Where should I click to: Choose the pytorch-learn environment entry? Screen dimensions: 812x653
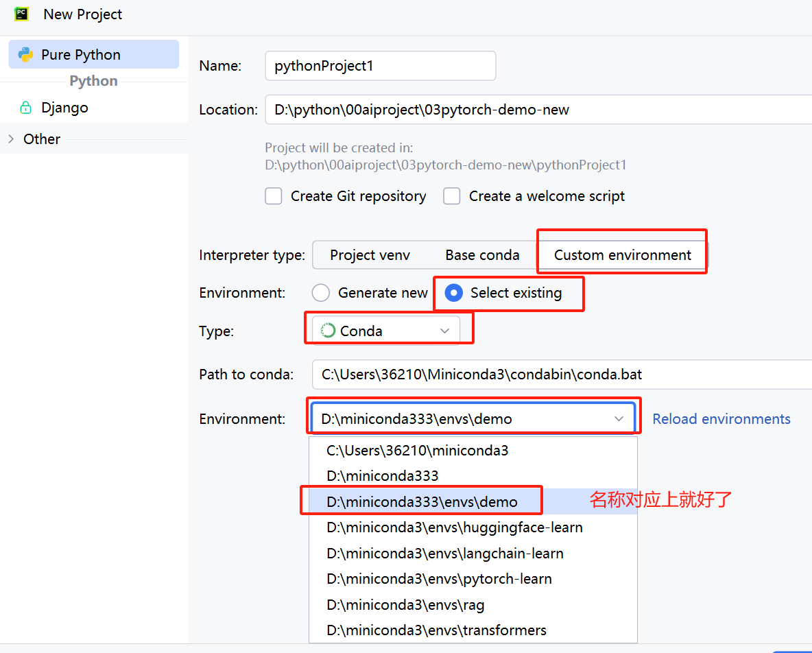point(439,579)
